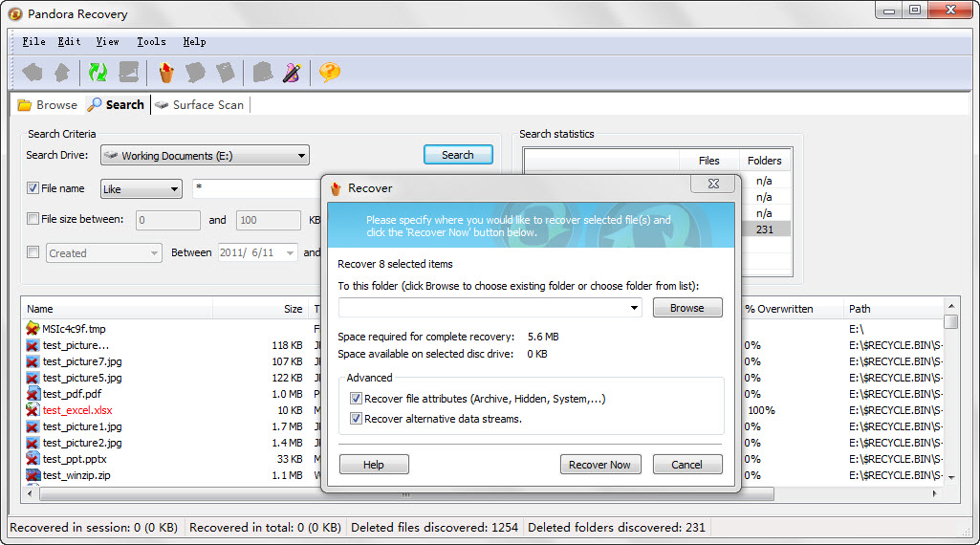Select the test_excel.xlsx file name

(77, 410)
